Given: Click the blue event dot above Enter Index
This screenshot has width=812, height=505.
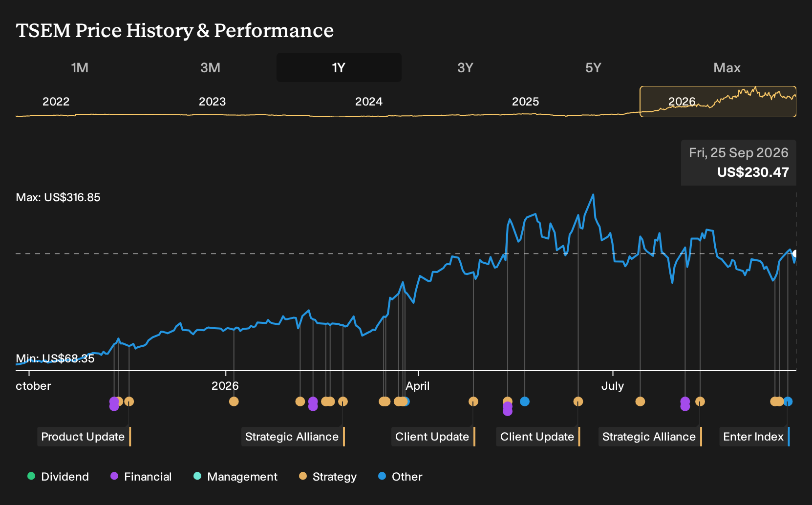Looking at the screenshot, I should click(788, 401).
